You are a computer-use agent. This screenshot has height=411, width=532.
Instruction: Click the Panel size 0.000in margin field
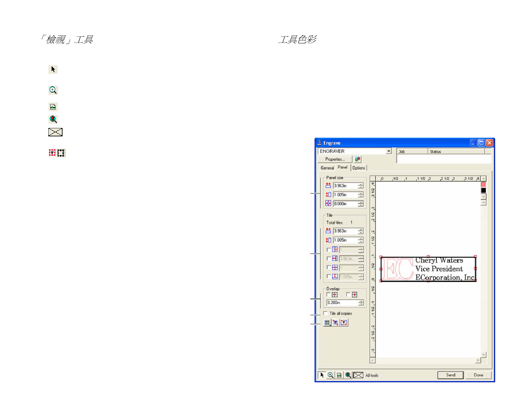(x=345, y=204)
